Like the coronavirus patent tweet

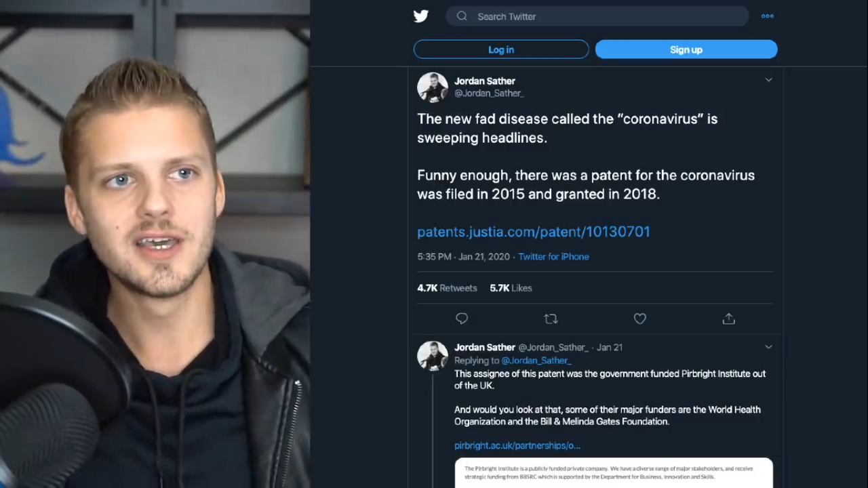tap(639, 319)
